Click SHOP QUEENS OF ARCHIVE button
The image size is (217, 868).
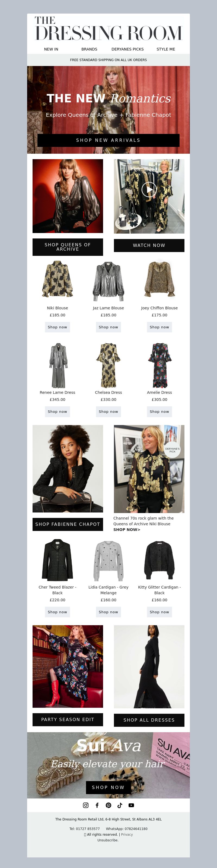pos(68,247)
